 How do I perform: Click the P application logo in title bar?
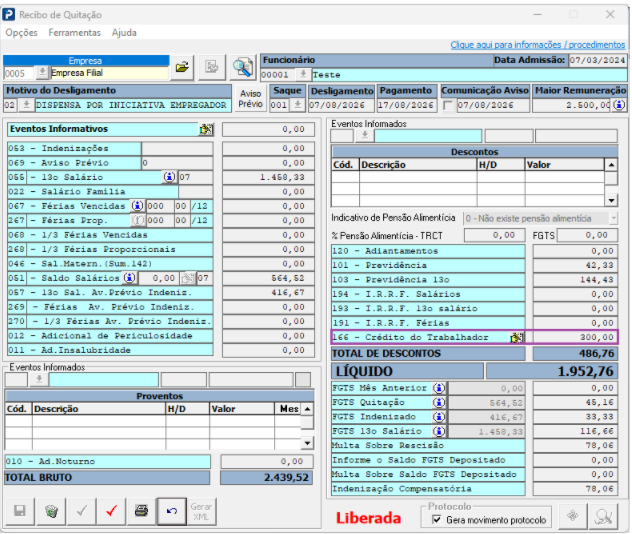9,15
